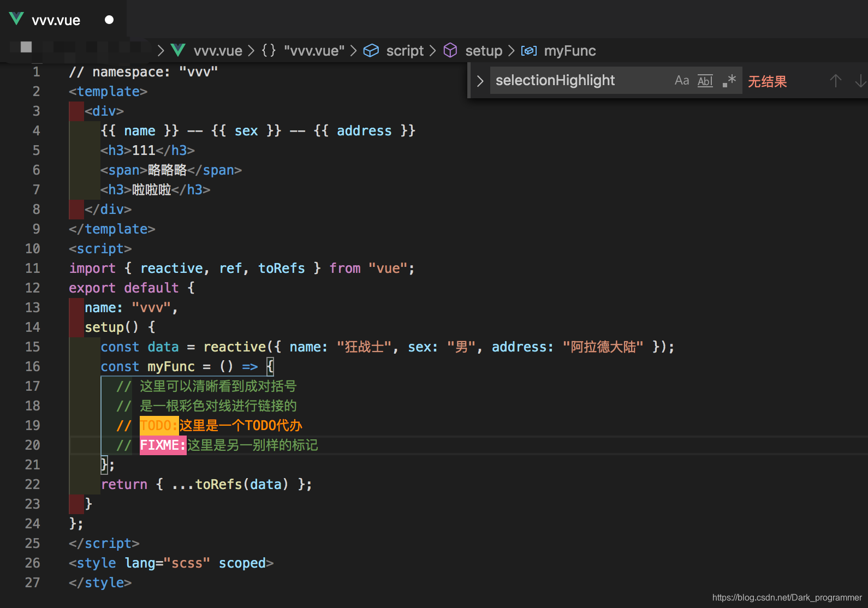Viewport: 868px width, 608px height.
Task: Click the h3 tag containing 111
Action: (x=147, y=150)
